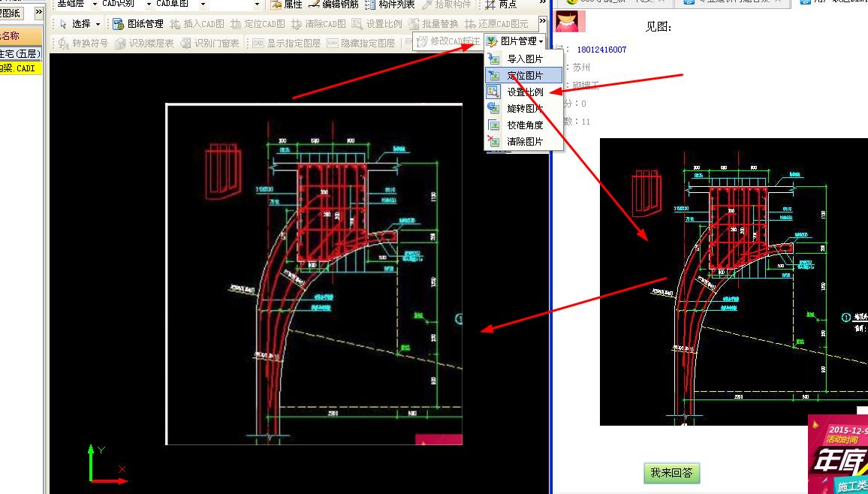Click 显示指定图层 show specified layer

point(287,43)
